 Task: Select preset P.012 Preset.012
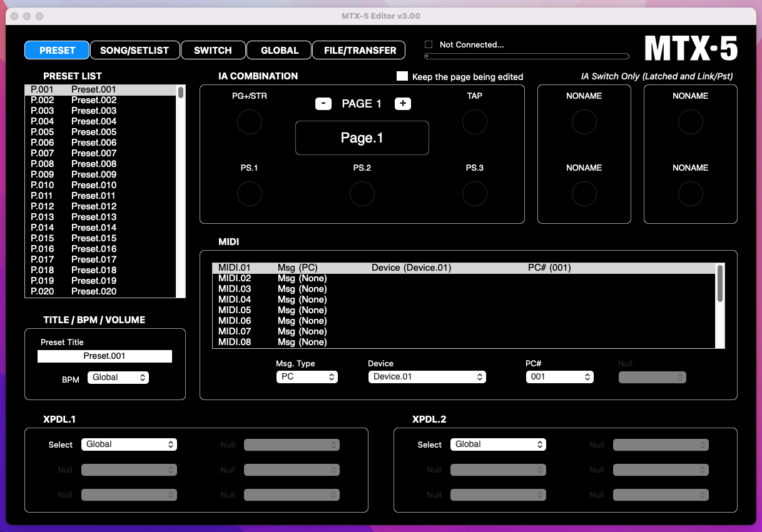coord(101,206)
